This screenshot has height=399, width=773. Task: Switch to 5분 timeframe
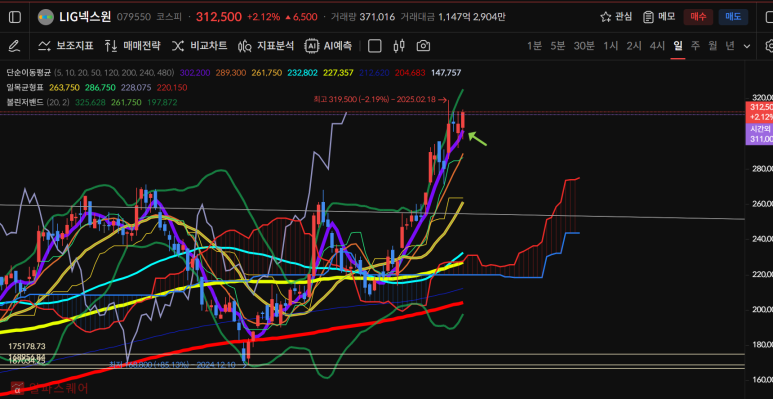tap(558, 46)
